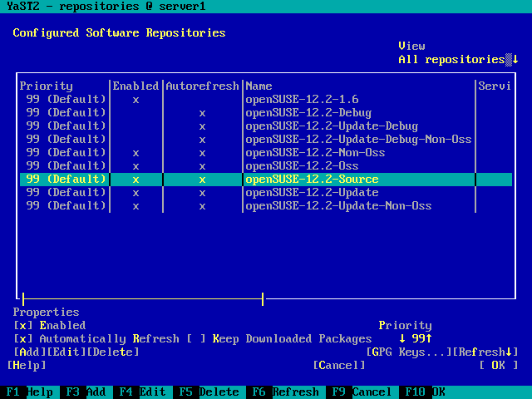The height and width of the screenshot is (399, 532).
Task: Select F9 Cancel in function key bar
Action: pos(362,392)
